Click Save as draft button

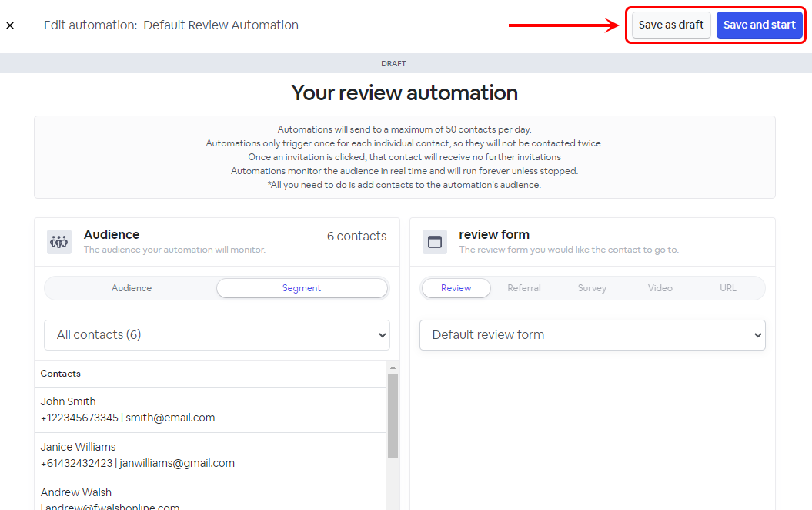(671, 25)
